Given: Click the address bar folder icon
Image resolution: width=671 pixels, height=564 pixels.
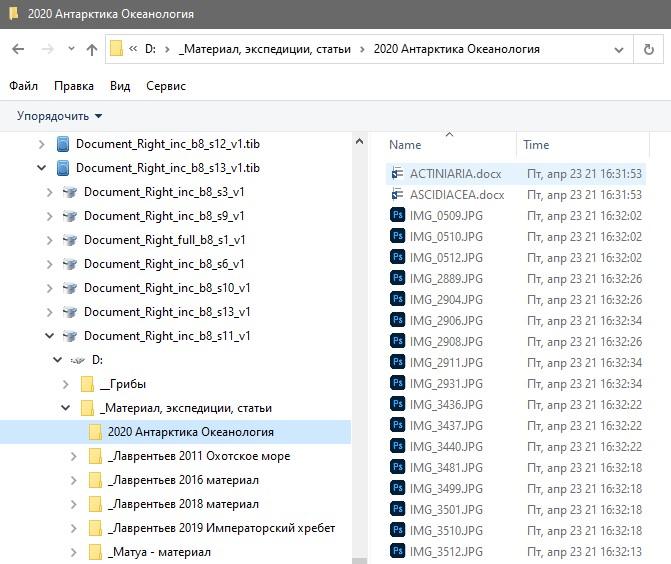Looking at the screenshot, I should coord(116,48).
